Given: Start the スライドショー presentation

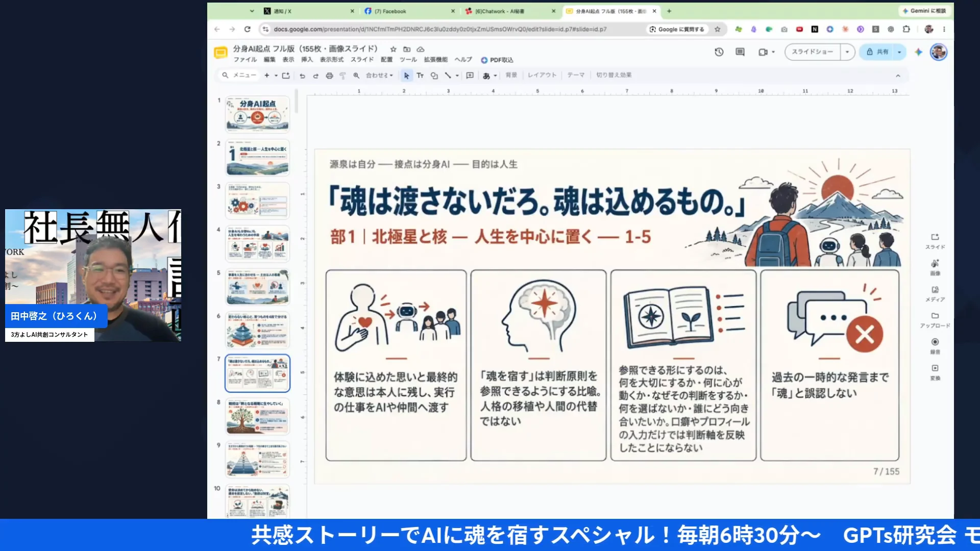Looking at the screenshot, I should 813,52.
